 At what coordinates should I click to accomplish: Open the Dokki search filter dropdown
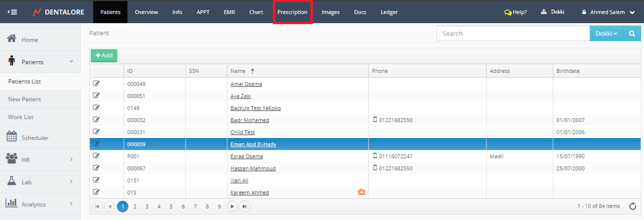(606, 33)
